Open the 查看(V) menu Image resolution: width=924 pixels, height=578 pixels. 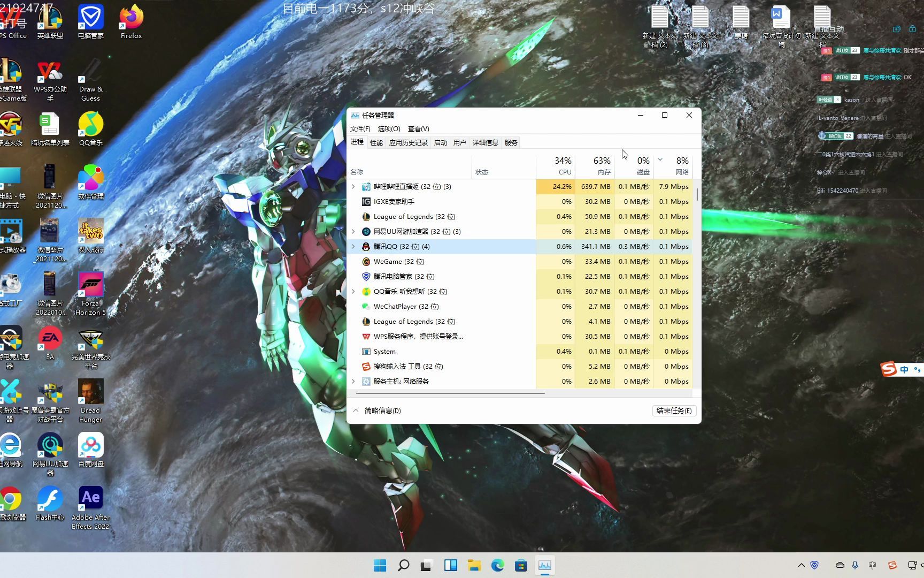(418, 128)
